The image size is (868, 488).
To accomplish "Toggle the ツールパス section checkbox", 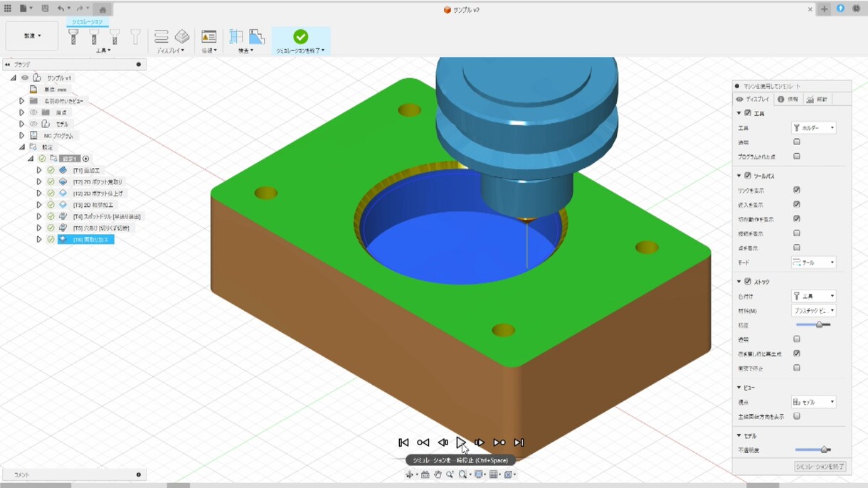I will (748, 176).
